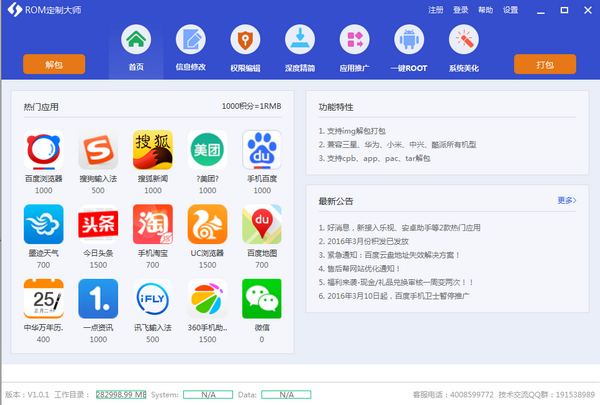Click the 技术交流QQ群 191538989 text

(x=547, y=395)
